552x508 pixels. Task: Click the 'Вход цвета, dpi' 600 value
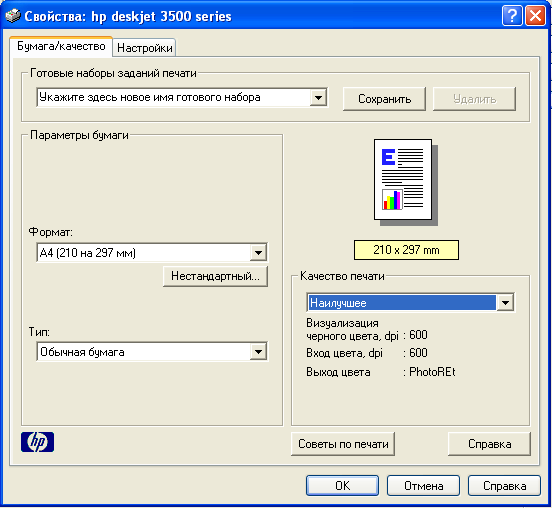click(x=418, y=353)
